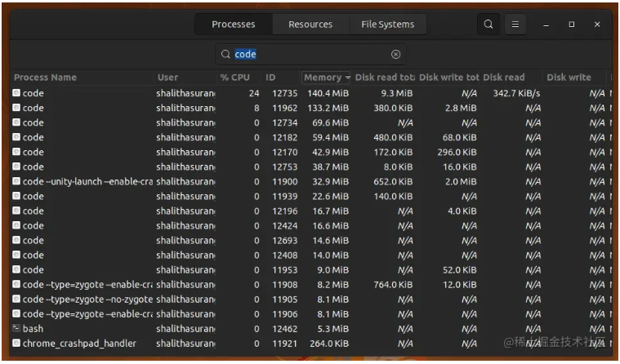Select the code process using 140.4 MiB
The height and width of the screenshot is (364, 620).
click(310, 93)
